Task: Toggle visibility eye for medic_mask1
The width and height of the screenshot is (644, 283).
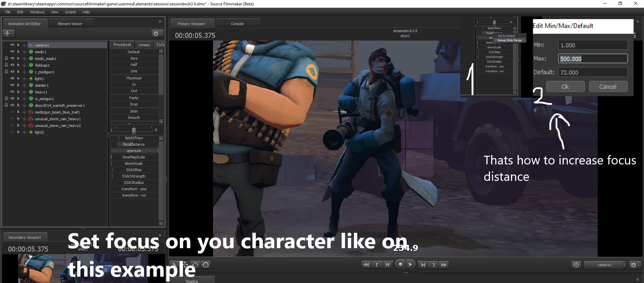Action: [12, 58]
